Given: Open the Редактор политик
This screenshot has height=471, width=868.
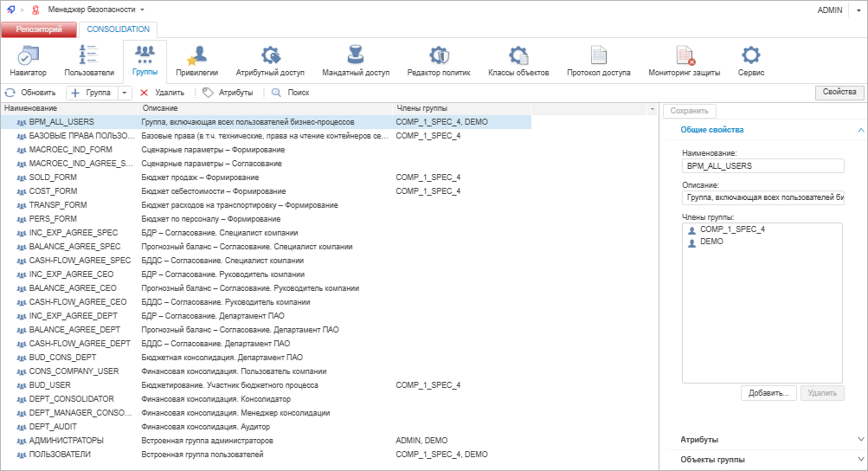Looking at the screenshot, I should 439,61.
